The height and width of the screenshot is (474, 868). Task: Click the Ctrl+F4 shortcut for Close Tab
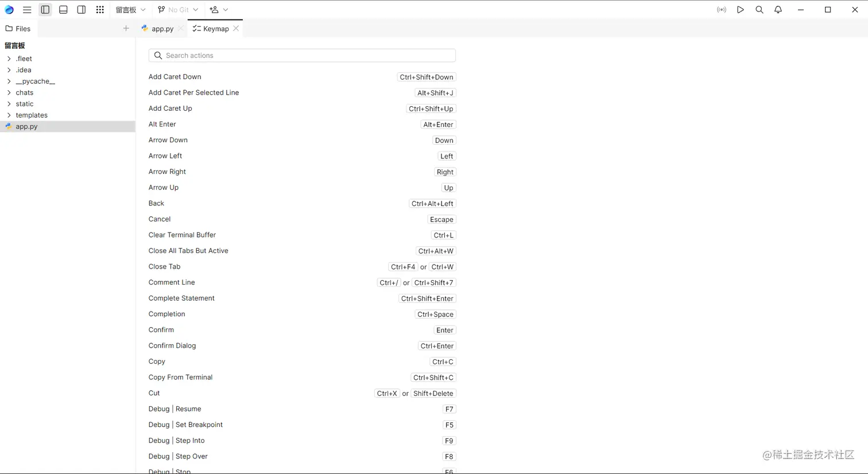403,267
